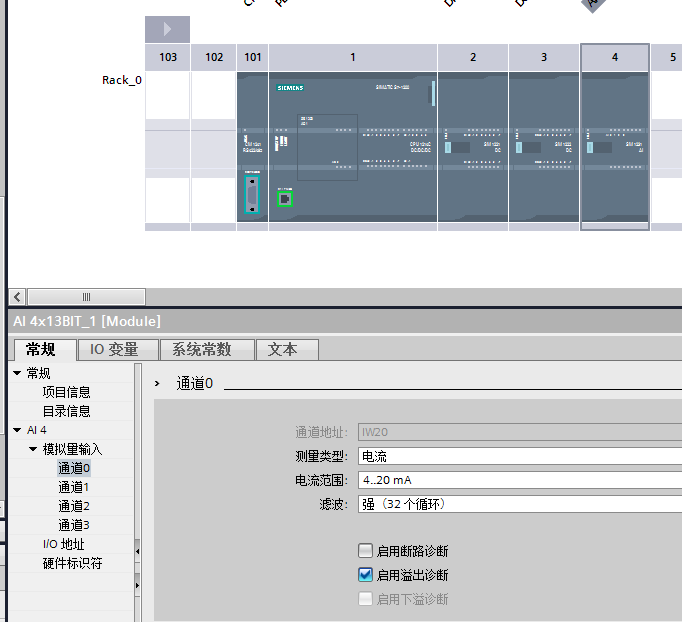Uncheck the 启用溢出诊断 checkbox
This screenshot has height=622, width=682.
[x=365, y=575]
